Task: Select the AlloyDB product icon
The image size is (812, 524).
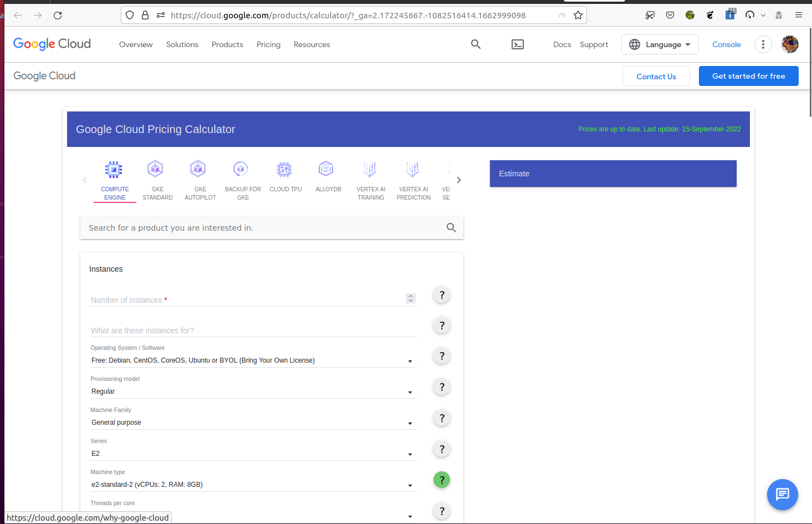Action: [326, 169]
